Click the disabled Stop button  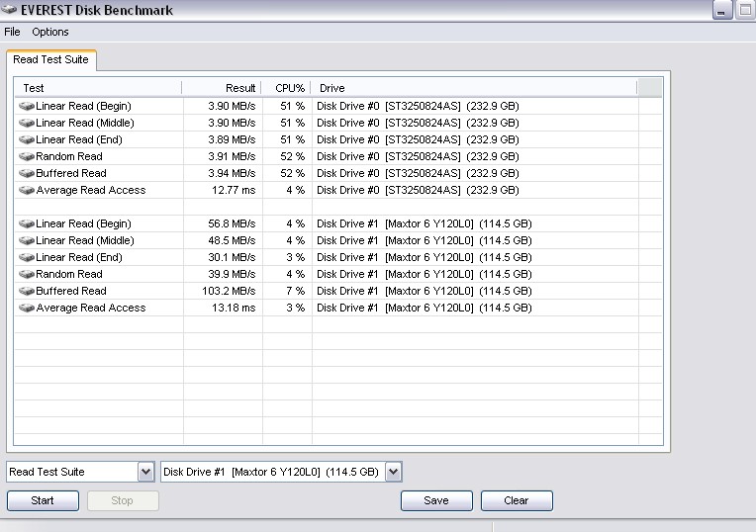(123, 500)
